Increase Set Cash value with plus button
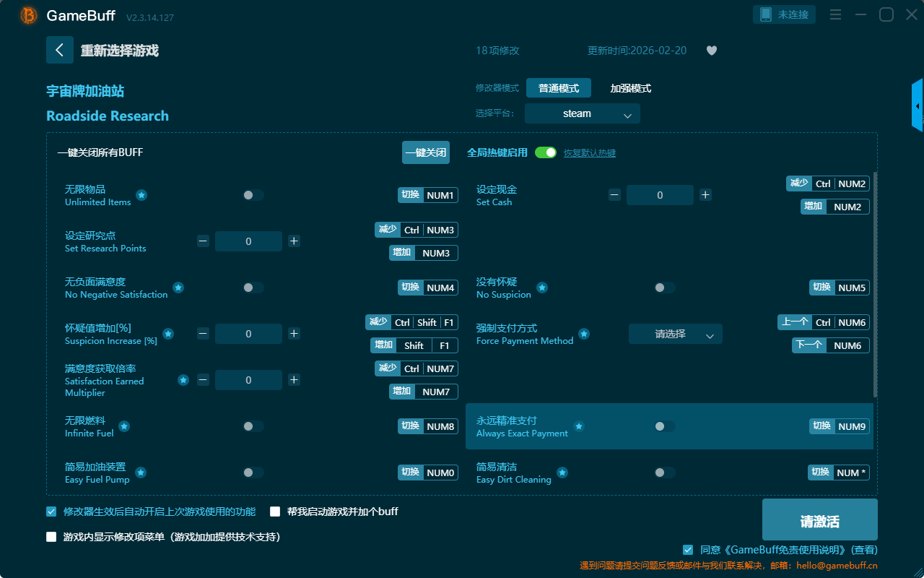This screenshot has height=578, width=924. [705, 195]
